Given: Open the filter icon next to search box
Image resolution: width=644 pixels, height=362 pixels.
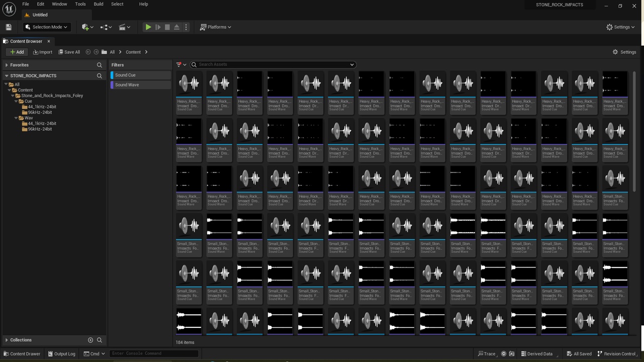Looking at the screenshot, I should pyautogui.click(x=181, y=64).
